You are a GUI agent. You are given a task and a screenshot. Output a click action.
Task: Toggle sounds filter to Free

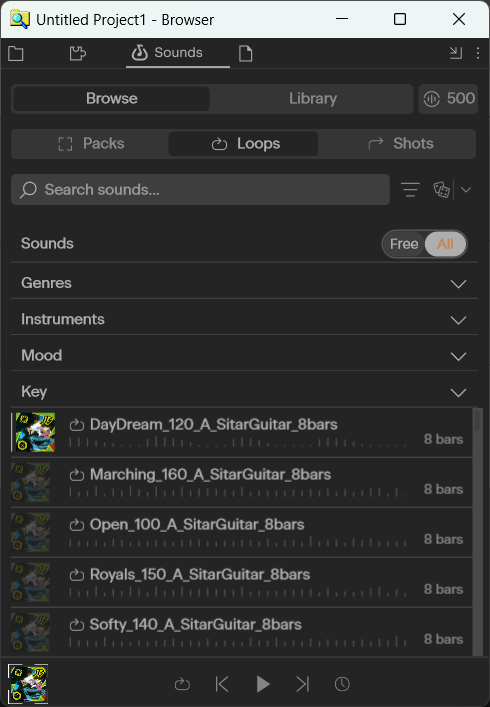(x=404, y=244)
